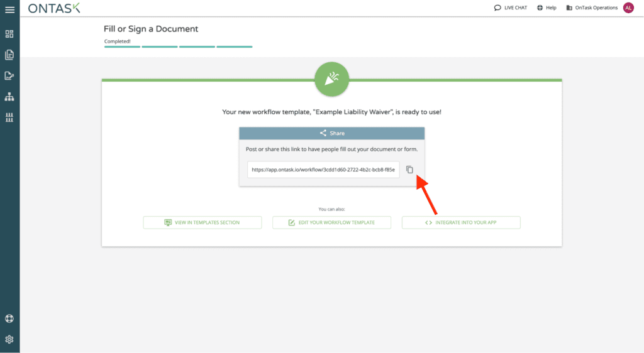This screenshot has height=353, width=644.
Task: Open the hamburger menu
Action: pyautogui.click(x=9, y=9)
